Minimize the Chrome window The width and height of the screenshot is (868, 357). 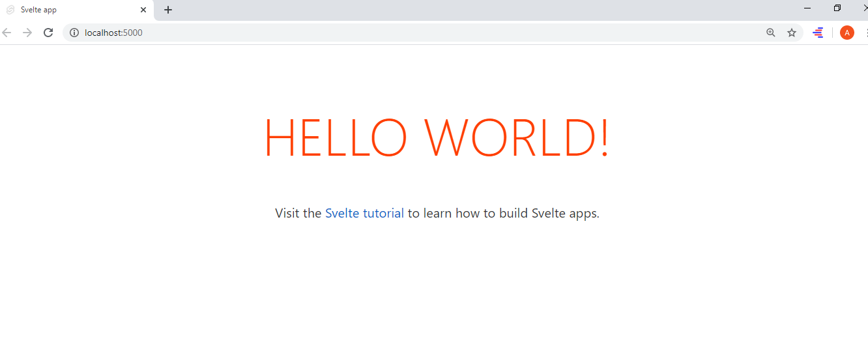pos(807,8)
